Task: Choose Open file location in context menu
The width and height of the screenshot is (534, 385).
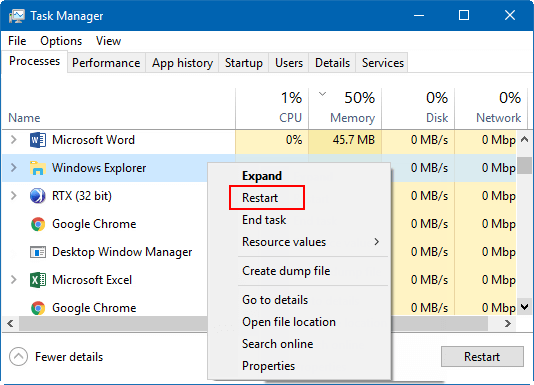Action: point(289,322)
